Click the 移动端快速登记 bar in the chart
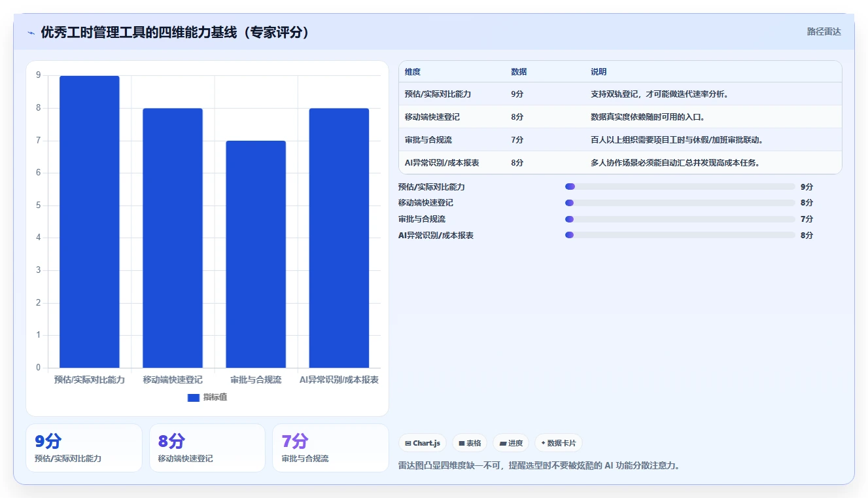The height and width of the screenshot is (498, 868). [x=173, y=238]
